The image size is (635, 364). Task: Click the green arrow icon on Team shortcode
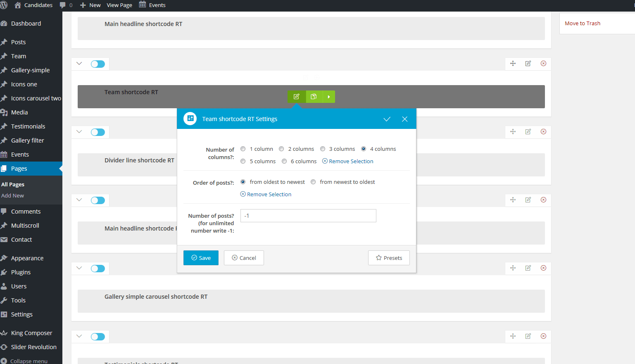pyautogui.click(x=329, y=97)
